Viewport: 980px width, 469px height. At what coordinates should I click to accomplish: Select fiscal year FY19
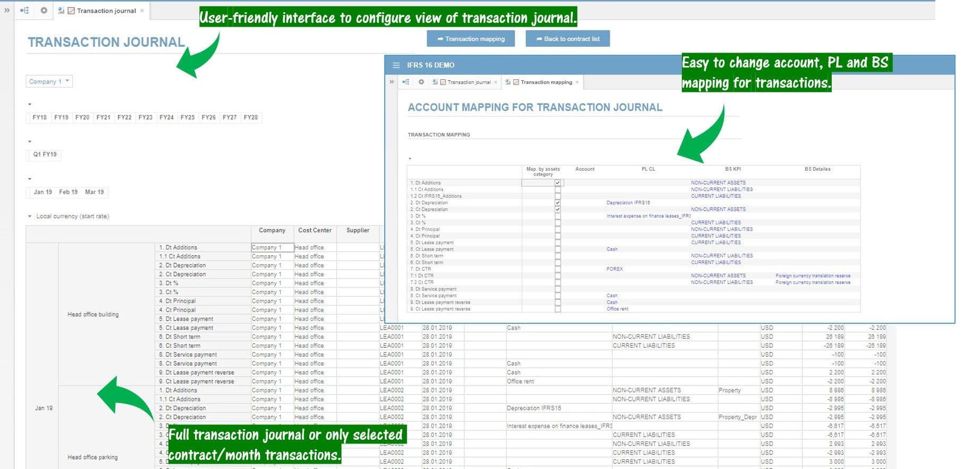point(61,118)
